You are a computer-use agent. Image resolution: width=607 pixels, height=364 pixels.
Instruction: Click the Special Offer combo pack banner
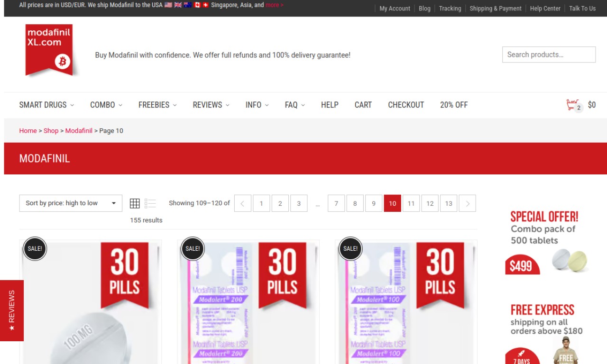[547, 242]
